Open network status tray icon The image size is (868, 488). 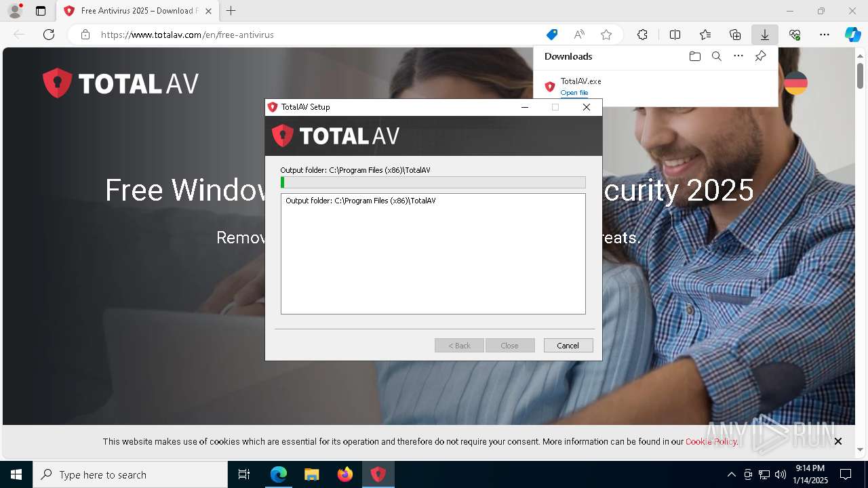click(764, 474)
